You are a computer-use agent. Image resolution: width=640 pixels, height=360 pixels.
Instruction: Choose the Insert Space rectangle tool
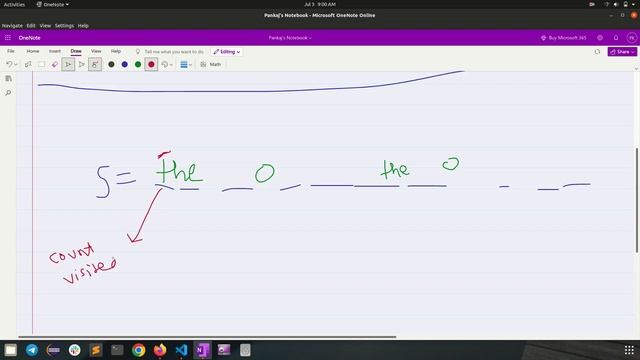41,64
